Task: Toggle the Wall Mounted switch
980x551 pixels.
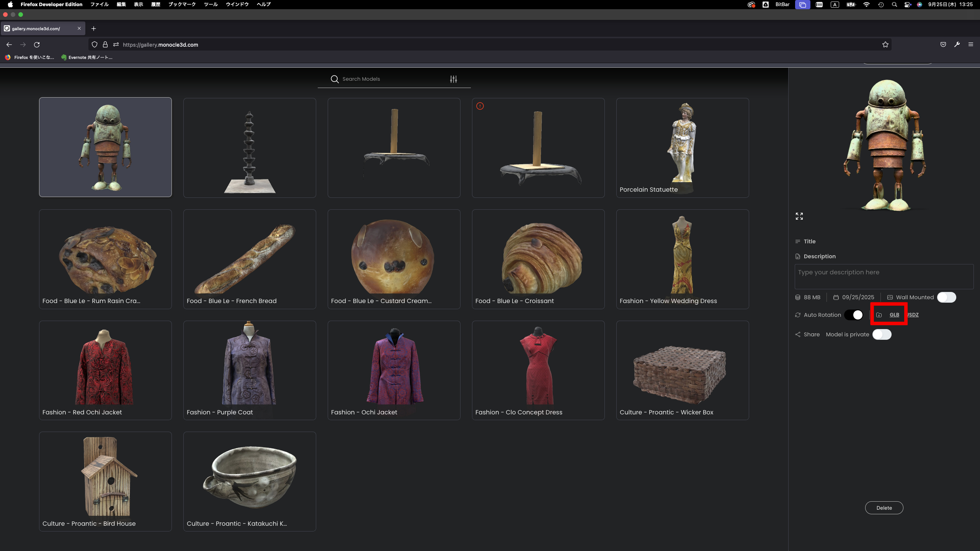Action: pyautogui.click(x=946, y=297)
